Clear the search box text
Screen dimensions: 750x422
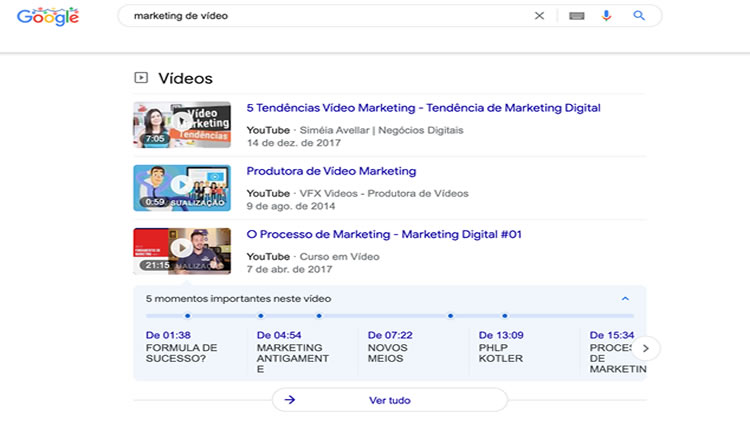coord(539,16)
